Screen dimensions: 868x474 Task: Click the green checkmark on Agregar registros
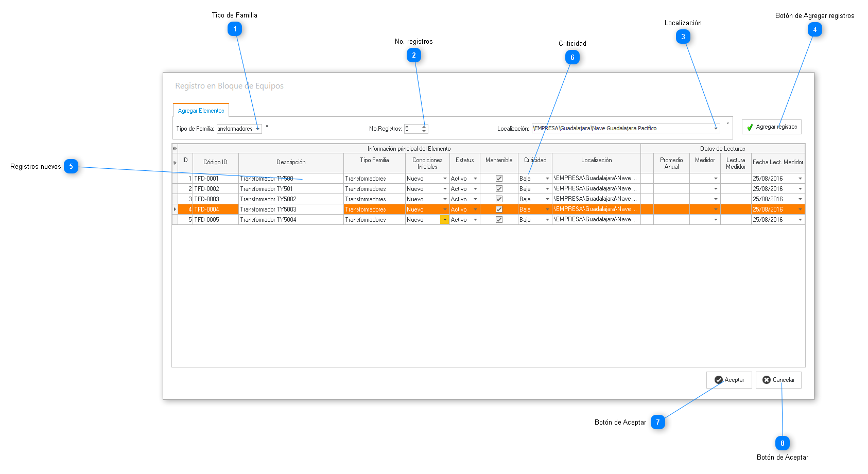click(750, 127)
